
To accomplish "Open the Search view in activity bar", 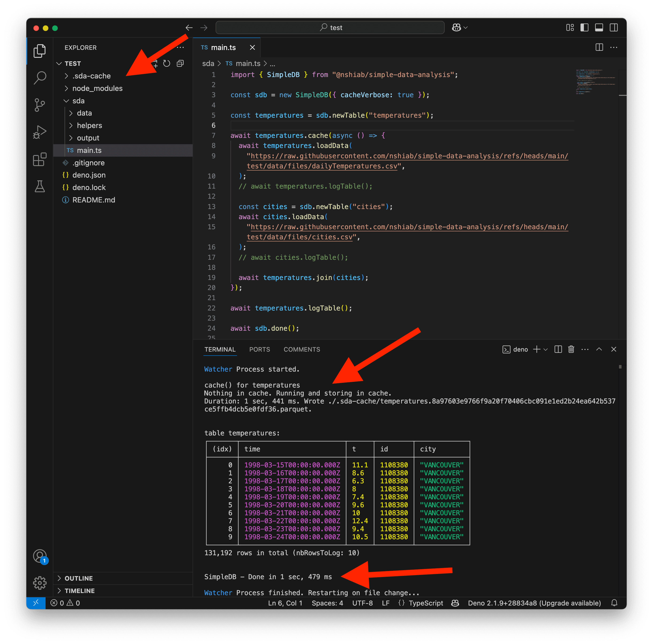I will (39, 78).
